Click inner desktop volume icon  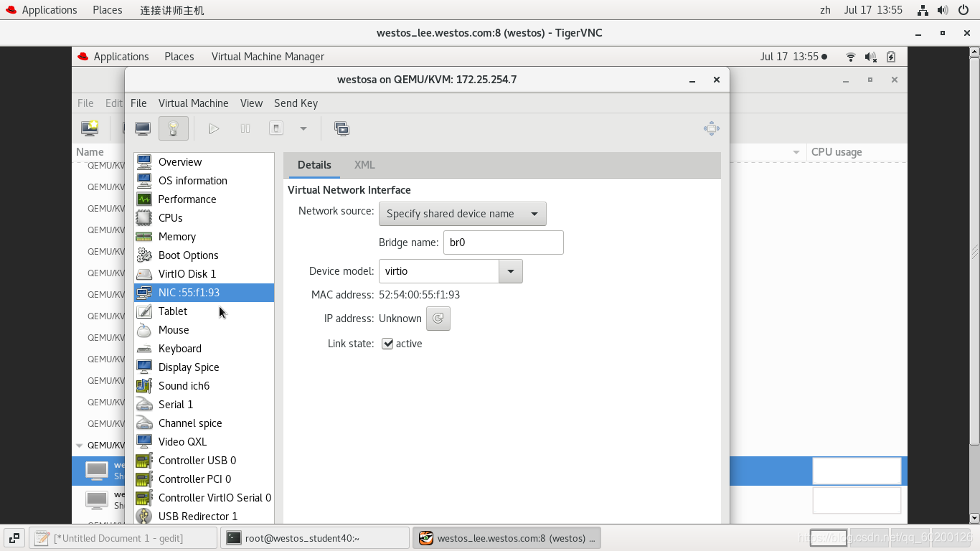point(871,57)
